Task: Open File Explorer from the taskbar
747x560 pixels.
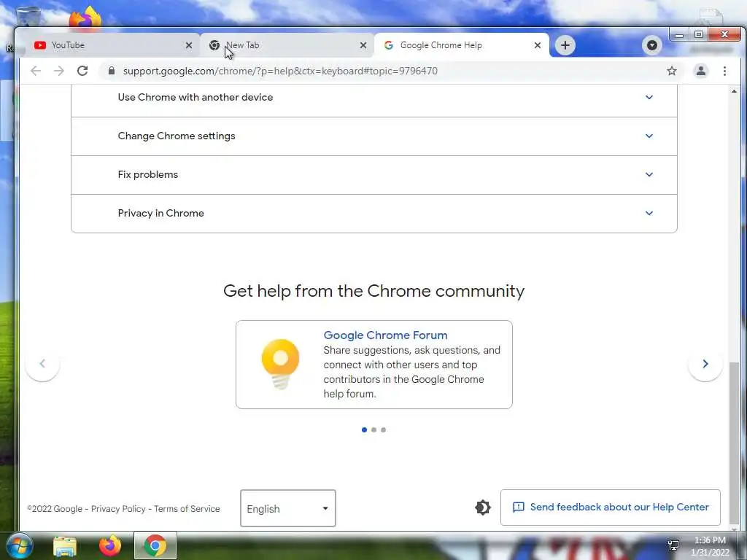Action: (65, 546)
